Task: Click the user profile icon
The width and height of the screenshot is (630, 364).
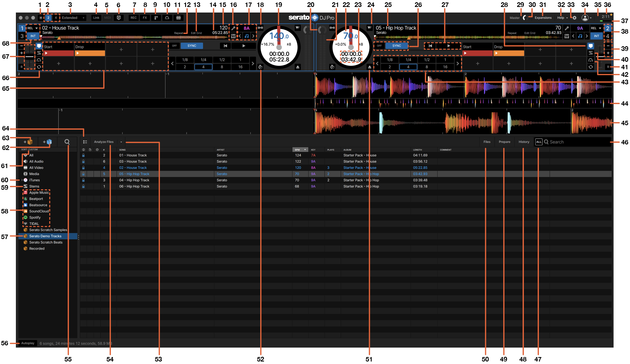Action: point(585,18)
